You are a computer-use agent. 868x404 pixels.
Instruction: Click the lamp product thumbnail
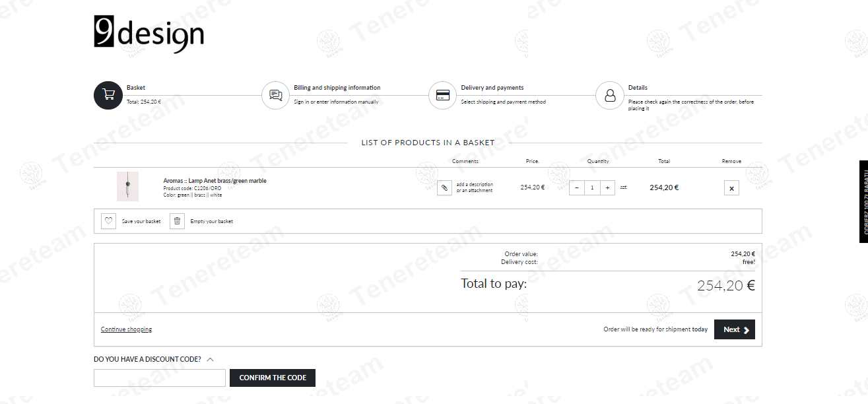[x=127, y=186]
